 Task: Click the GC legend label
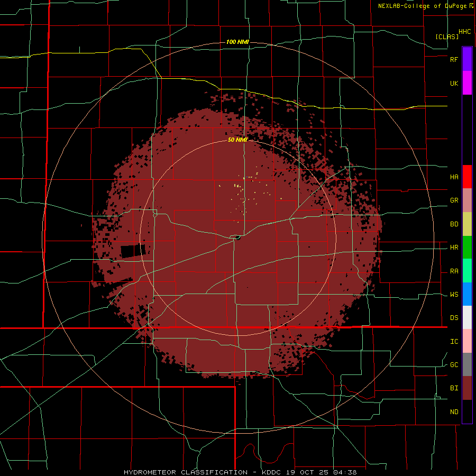[454, 365]
